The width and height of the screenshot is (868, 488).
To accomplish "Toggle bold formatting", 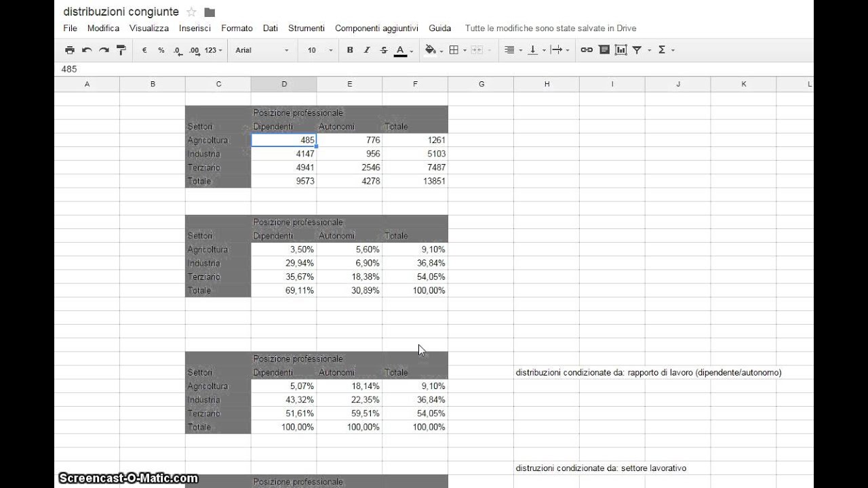I will pos(350,50).
